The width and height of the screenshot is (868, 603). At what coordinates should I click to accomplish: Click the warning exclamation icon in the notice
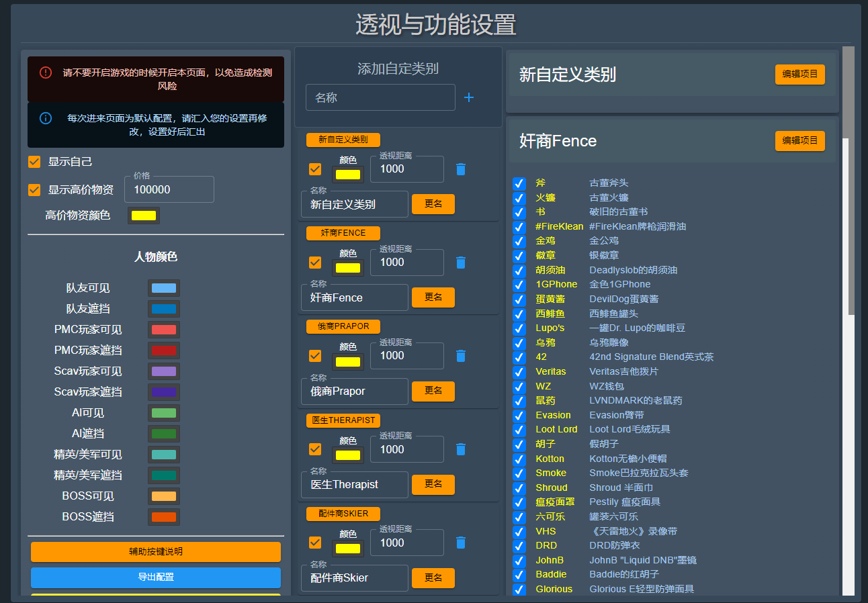tap(45, 74)
